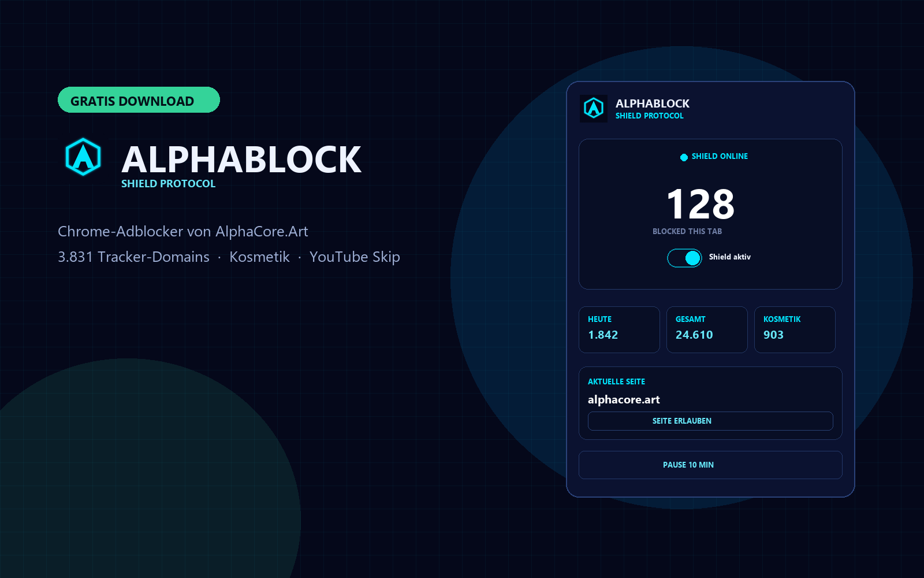Click the SHIELD ONLINE status text

pyautogui.click(x=720, y=156)
